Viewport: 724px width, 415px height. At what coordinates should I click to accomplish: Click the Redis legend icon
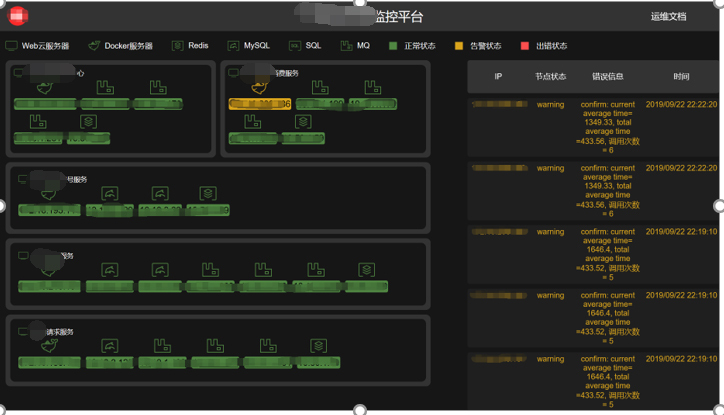click(177, 46)
